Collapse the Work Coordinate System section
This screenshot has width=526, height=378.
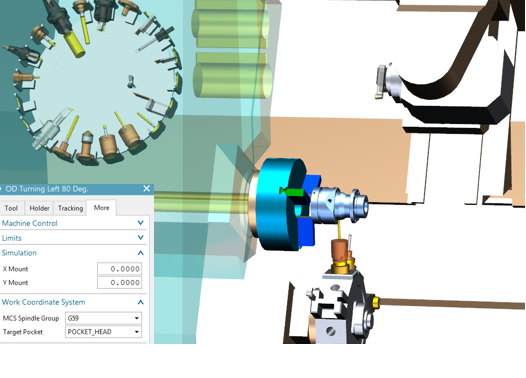tap(141, 302)
